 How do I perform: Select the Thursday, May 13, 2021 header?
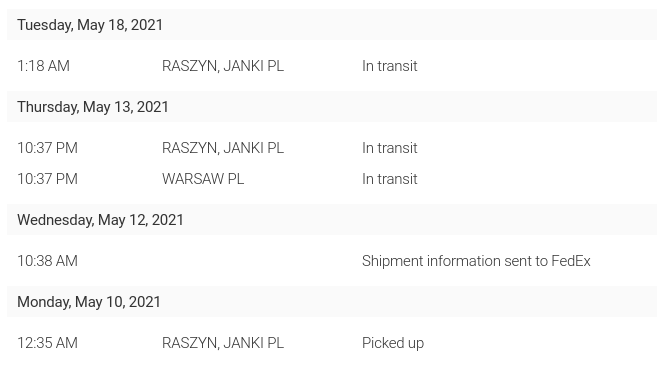pyautogui.click(x=93, y=107)
